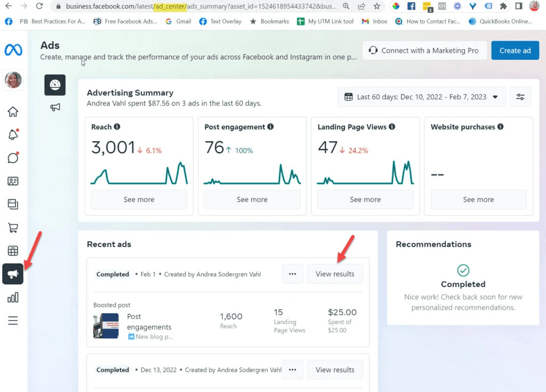Click the Website purchases info icon

coord(500,126)
